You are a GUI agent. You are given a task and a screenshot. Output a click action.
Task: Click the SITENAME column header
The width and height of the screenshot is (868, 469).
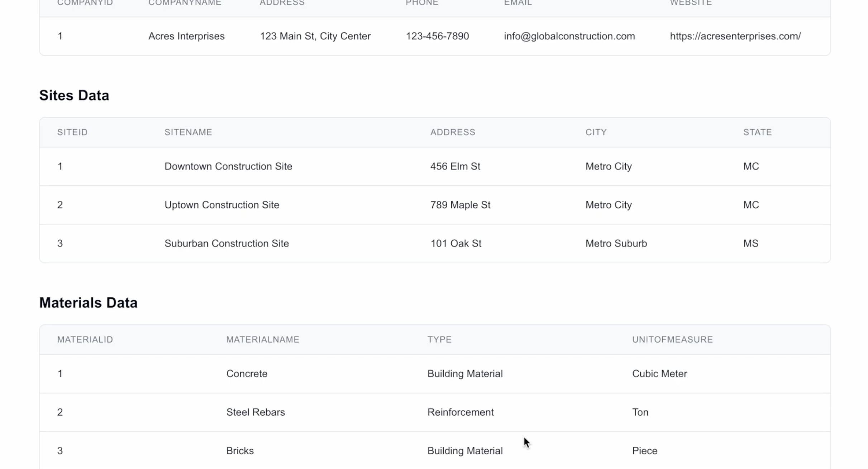188,132
